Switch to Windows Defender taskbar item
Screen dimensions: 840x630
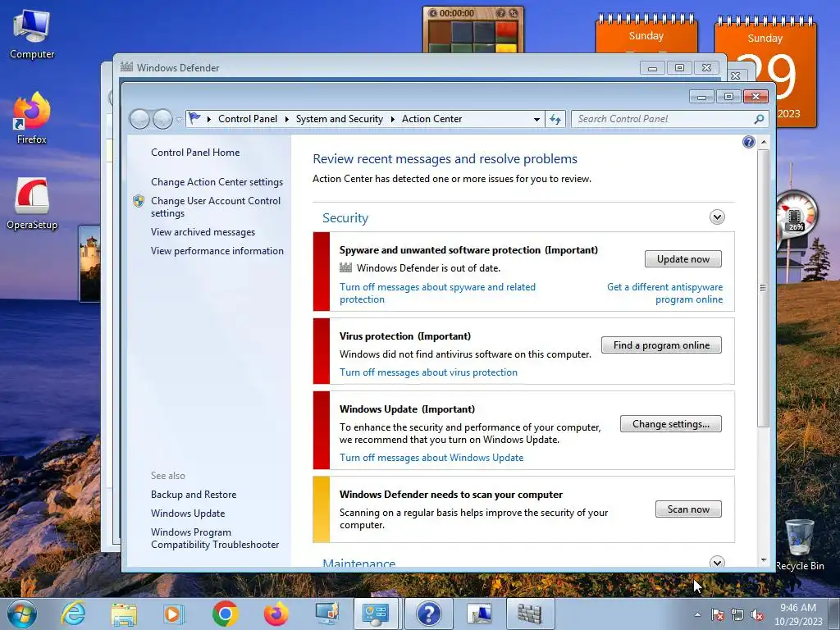(x=530, y=614)
